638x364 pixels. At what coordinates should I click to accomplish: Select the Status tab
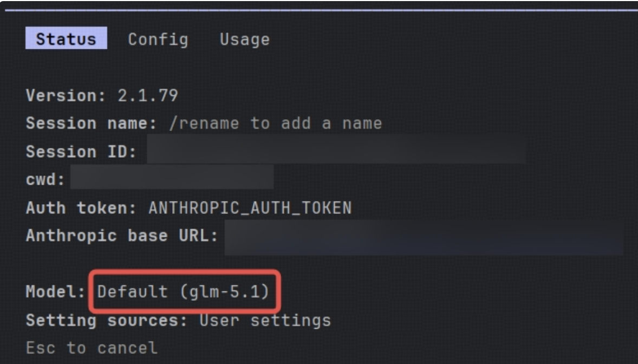tap(66, 39)
